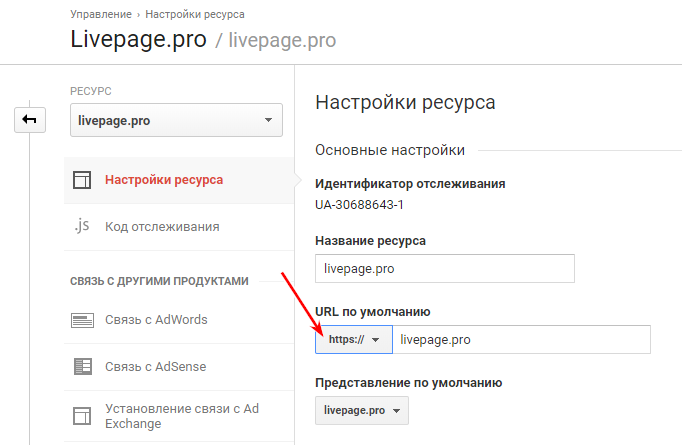Click the Название ресурса text field

tap(445, 268)
